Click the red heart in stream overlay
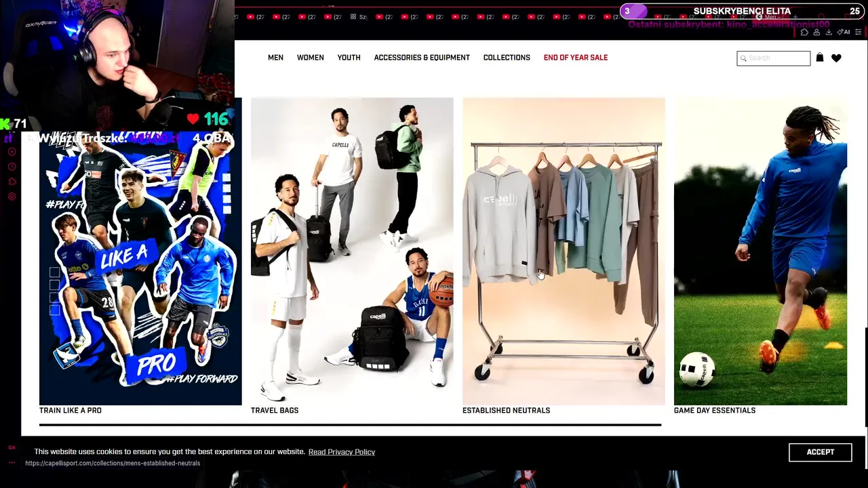This screenshot has height=488, width=868. [193, 119]
